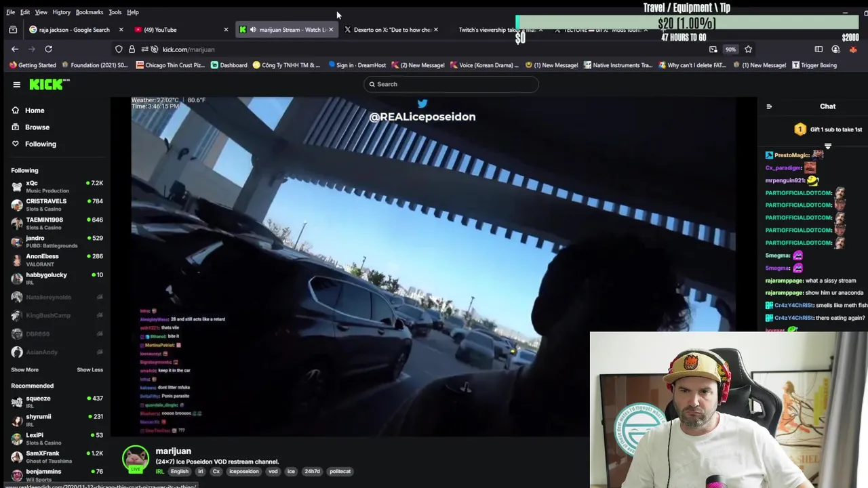Open shyrumil recommended channel

click(57, 420)
